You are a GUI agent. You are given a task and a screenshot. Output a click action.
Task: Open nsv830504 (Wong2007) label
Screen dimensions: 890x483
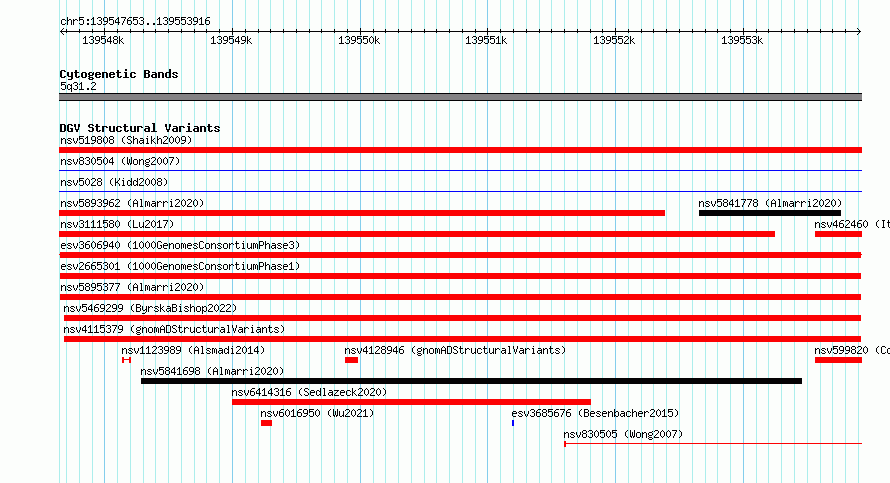(120, 161)
